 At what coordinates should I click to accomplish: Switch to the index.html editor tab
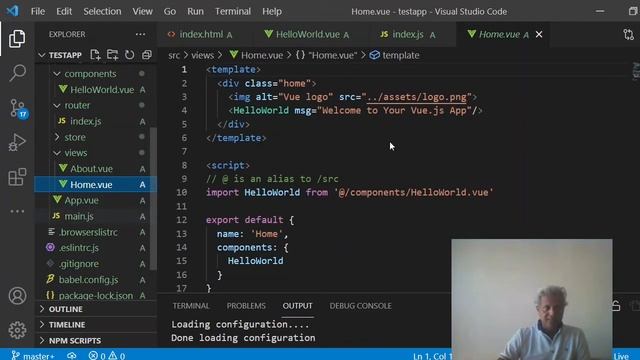[x=200, y=35]
